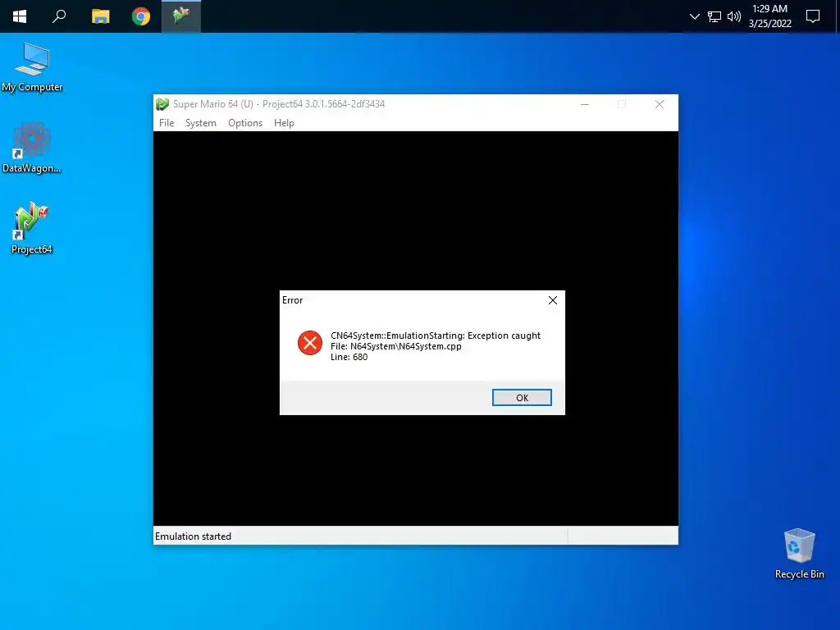Select the Recycle Bin desktop icon
840x630 pixels.
pos(799,554)
